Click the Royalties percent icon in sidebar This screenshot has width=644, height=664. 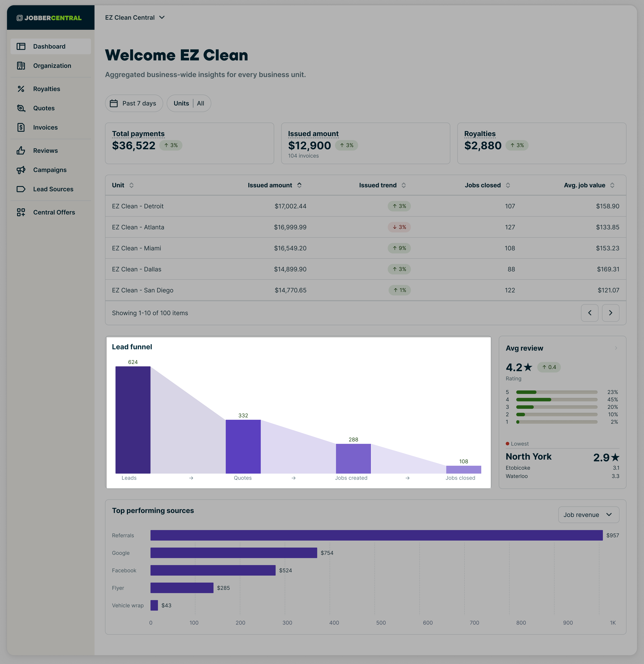(x=21, y=89)
